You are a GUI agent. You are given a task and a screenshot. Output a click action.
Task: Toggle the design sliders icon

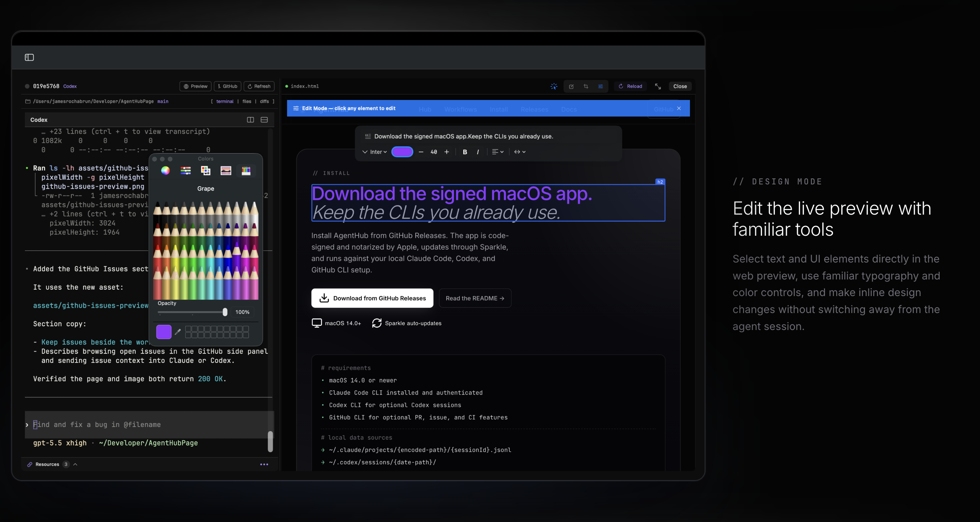point(600,86)
